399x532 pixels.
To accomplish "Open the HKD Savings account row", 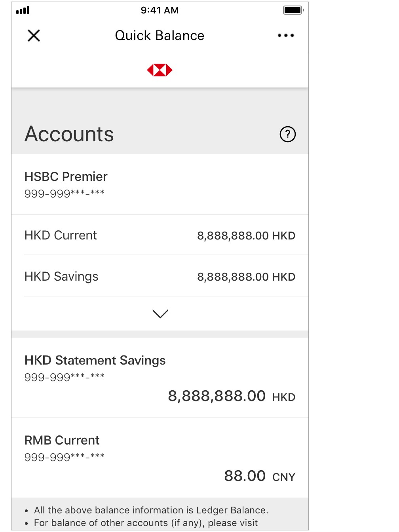I will (x=160, y=276).
